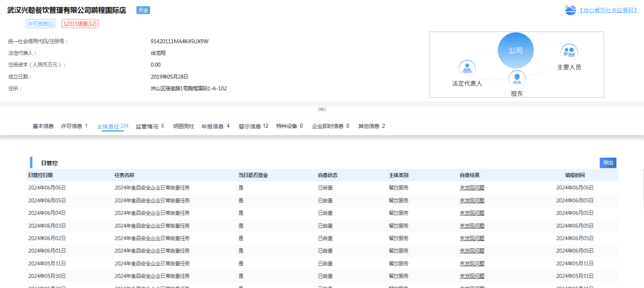Open 未发现问题 result for 2024年06月06日
This screenshot has height=288, width=644.
coord(472,188)
